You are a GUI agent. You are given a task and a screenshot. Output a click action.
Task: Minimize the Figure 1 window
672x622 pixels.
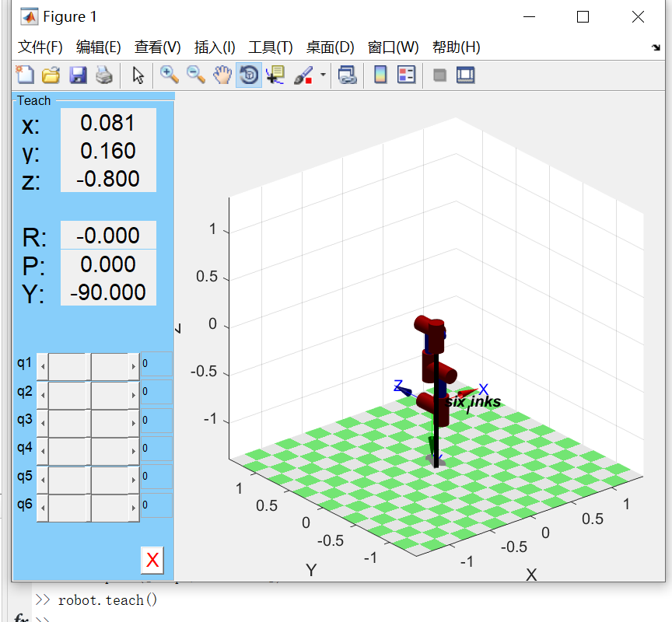[x=530, y=16]
